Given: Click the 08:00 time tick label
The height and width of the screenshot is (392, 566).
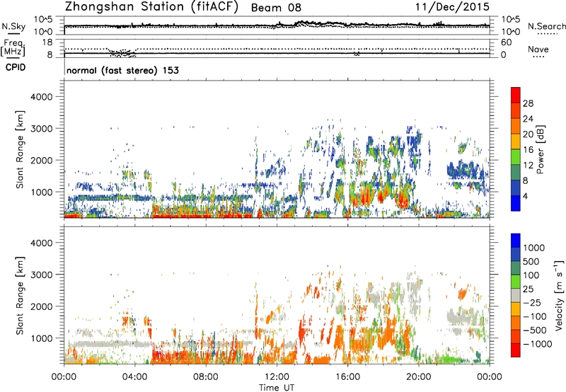Looking at the screenshot, I should [x=206, y=377].
